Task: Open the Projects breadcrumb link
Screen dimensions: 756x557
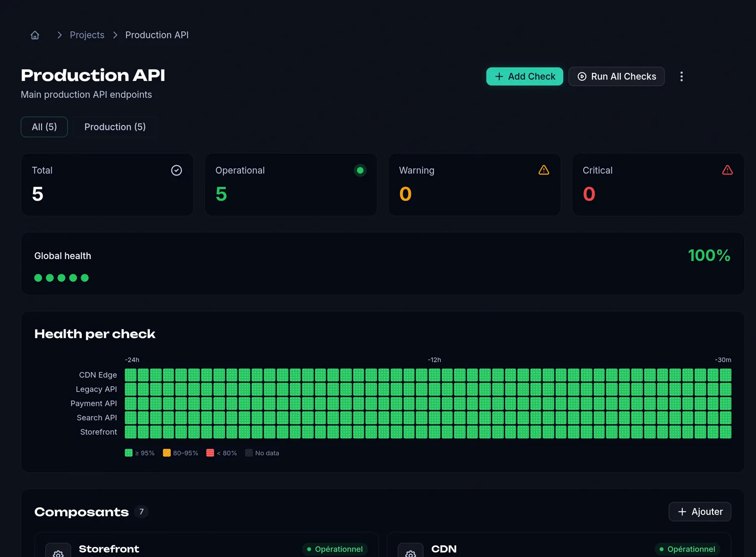Action: [87, 35]
